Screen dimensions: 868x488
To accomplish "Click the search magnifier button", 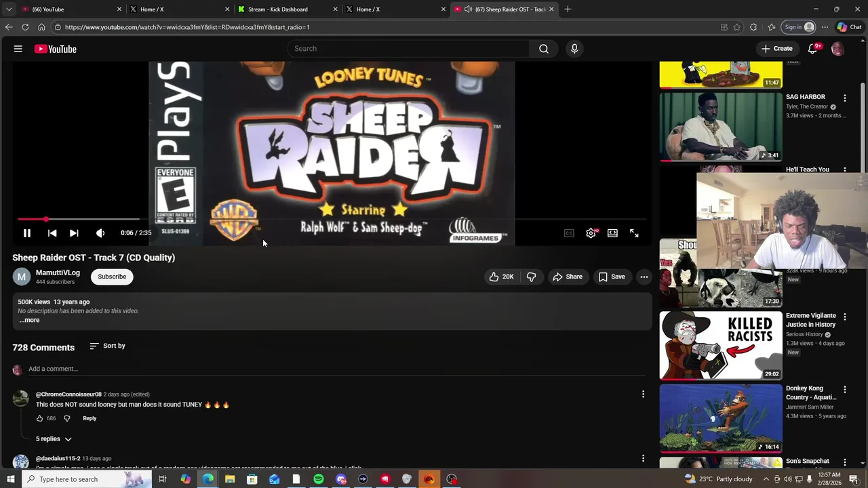I will [x=544, y=49].
